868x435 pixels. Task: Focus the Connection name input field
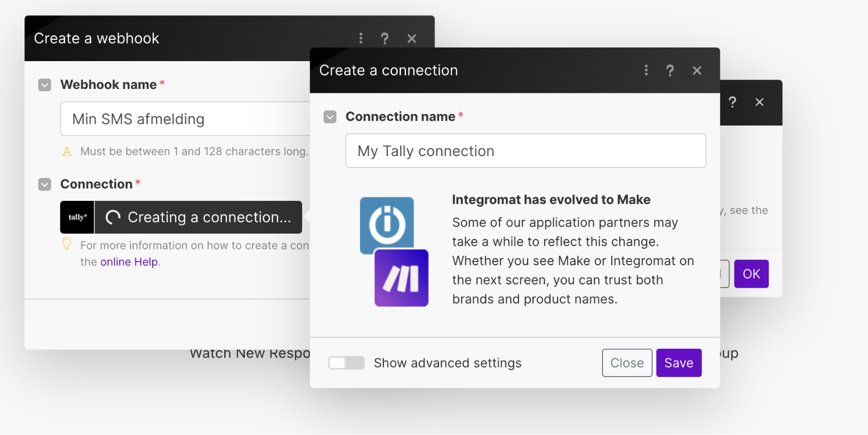[x=526, y=151]
